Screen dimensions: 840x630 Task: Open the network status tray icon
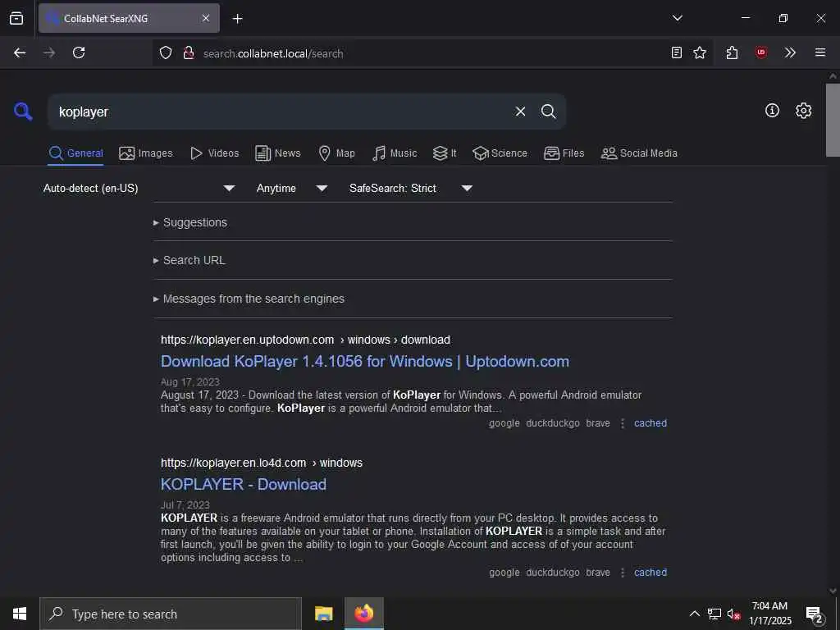pyautogui.click(x=714, y=614)
